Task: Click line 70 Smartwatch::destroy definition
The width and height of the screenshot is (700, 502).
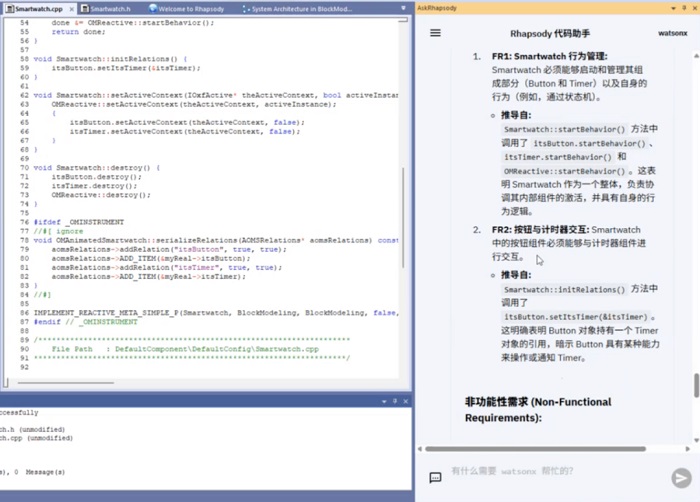Action: click(97, 168)
